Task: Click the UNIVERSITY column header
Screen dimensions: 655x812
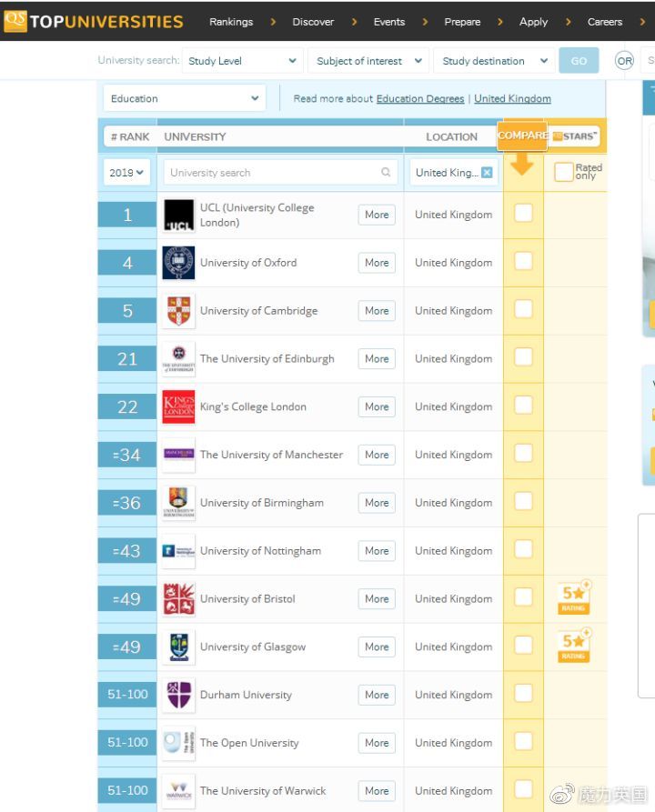Action: pos(195,136)
